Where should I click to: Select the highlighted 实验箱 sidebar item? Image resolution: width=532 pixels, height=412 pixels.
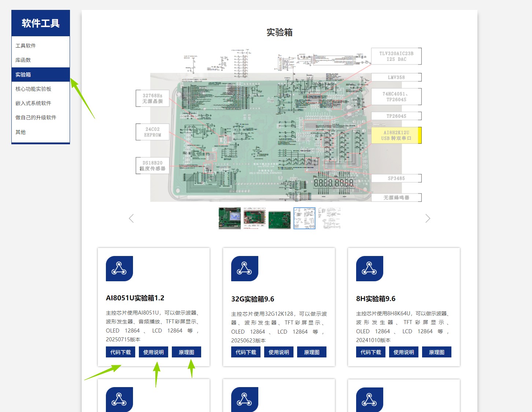(x=41, y=74)
